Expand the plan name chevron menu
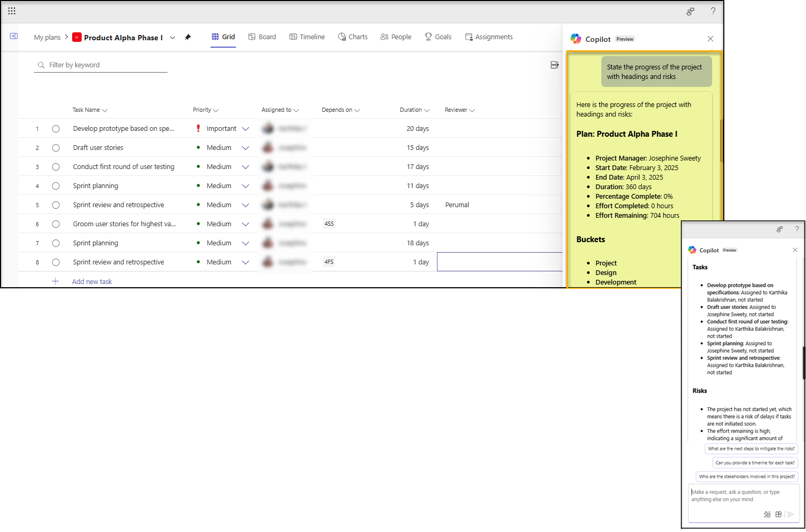Image resolution: width=806 pixels, height=532 pixels. (x=172, y=38)
